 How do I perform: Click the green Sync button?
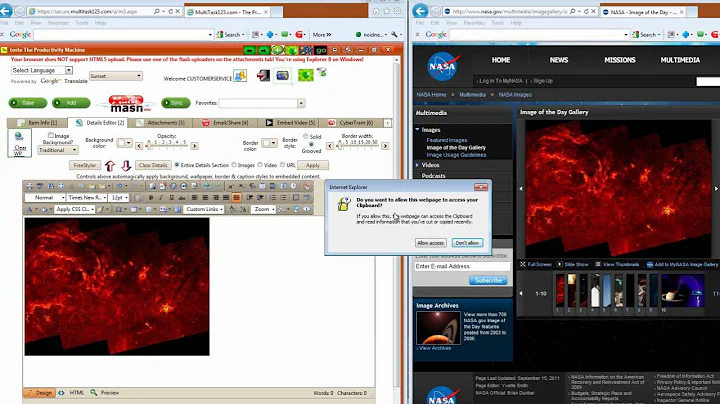click(x=176, y=103)
